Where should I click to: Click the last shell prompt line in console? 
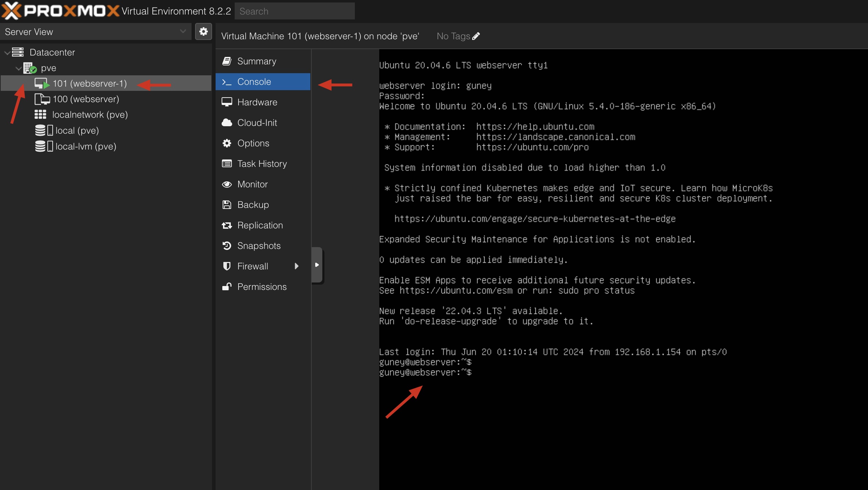[425, 372]
